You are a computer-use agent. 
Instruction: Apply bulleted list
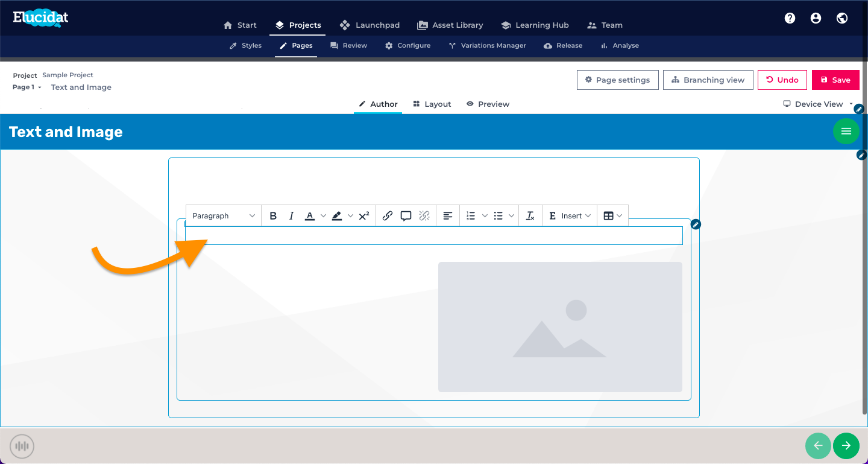pyautogui.click(x=498, y=216)
